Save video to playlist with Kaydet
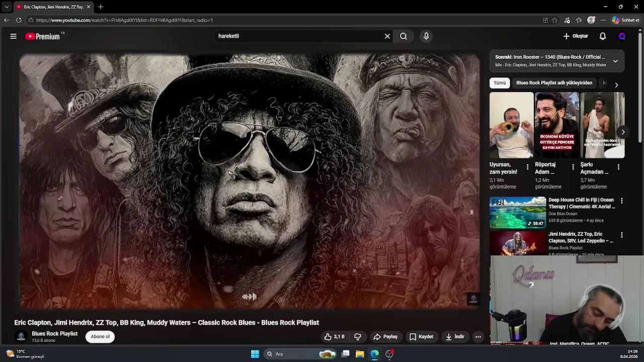This screenshot has height=362, width=644. (x=421, y=337)
